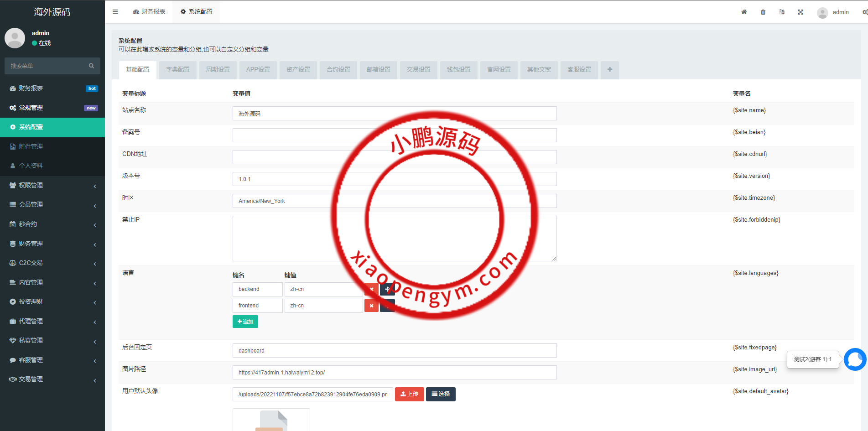Click the hamburger menu toggle icon
Screen dimensions: 868x431
tap(115, 12)
